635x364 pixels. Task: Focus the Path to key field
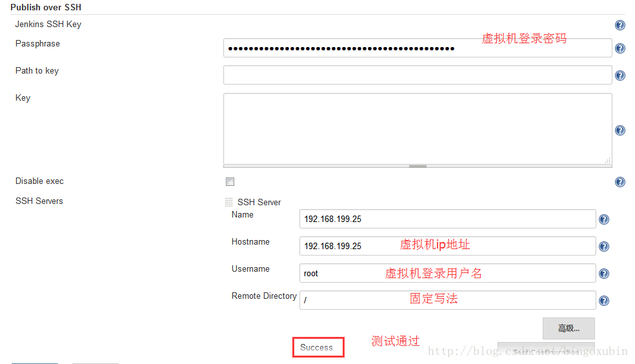click(x=418, y=75)
